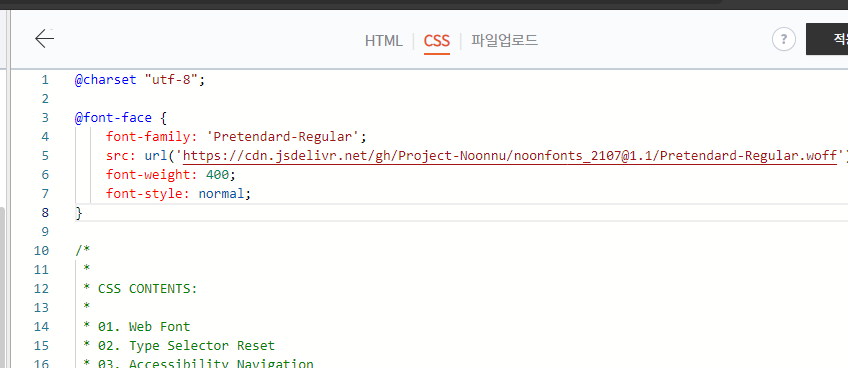Screen dimensions: 848x368
Task: Click line number 12 in the gutter
Action: click(41, 288)
